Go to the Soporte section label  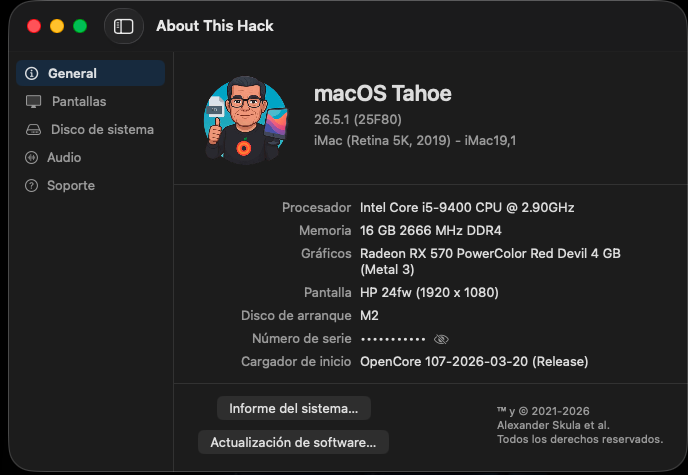pyautogui.click(x=71, y=186)
